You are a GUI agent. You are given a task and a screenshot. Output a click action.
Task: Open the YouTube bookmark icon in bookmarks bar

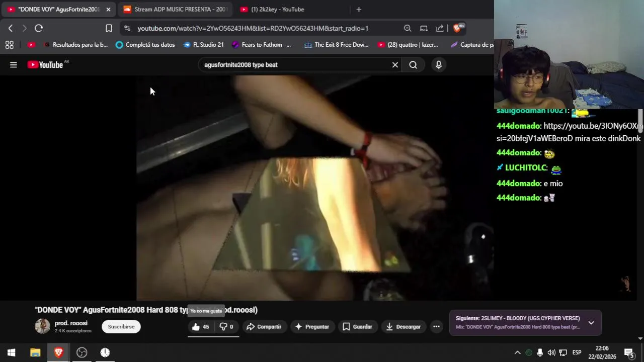[31, 45]
